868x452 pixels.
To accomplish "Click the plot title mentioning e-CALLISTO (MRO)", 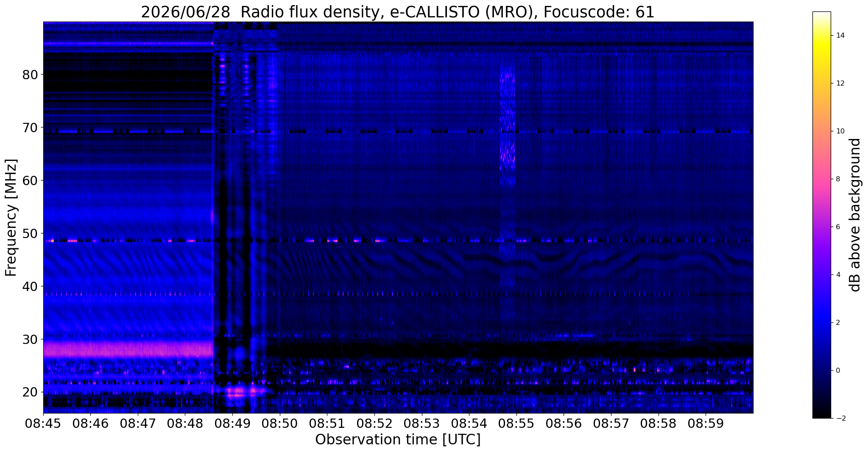I will (x=398, y=12).
